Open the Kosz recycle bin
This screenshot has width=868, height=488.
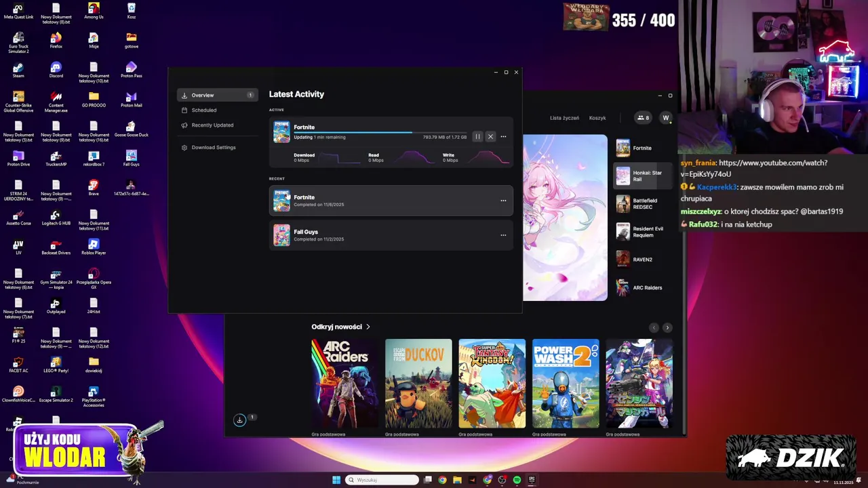(x=132, y=11)
